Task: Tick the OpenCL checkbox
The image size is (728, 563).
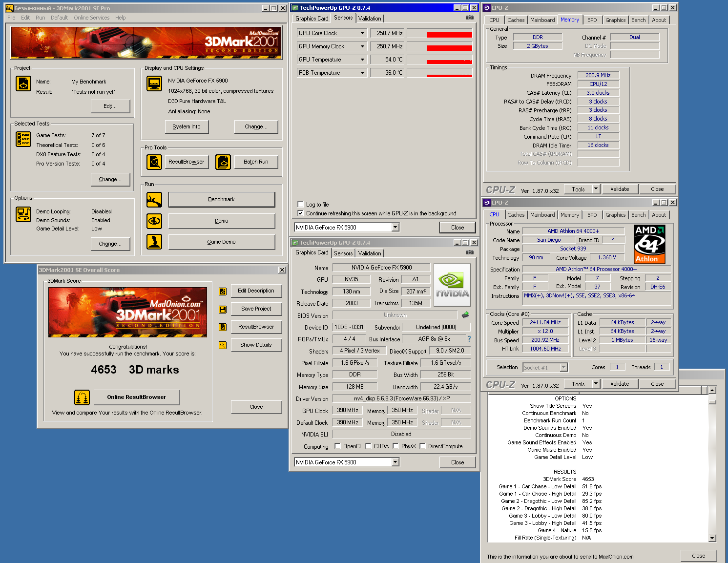Action: pos(337,446)
